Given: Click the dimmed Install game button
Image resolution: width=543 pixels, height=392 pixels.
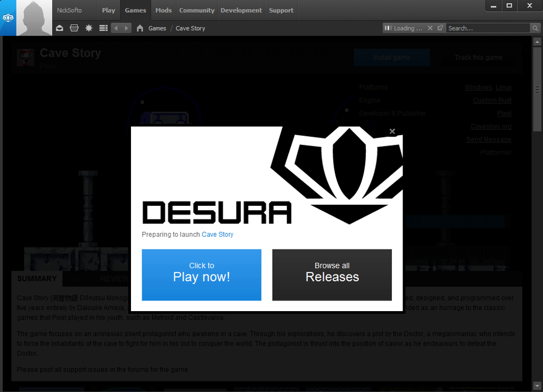Looking at the screenshot, I should coord(392,57).
